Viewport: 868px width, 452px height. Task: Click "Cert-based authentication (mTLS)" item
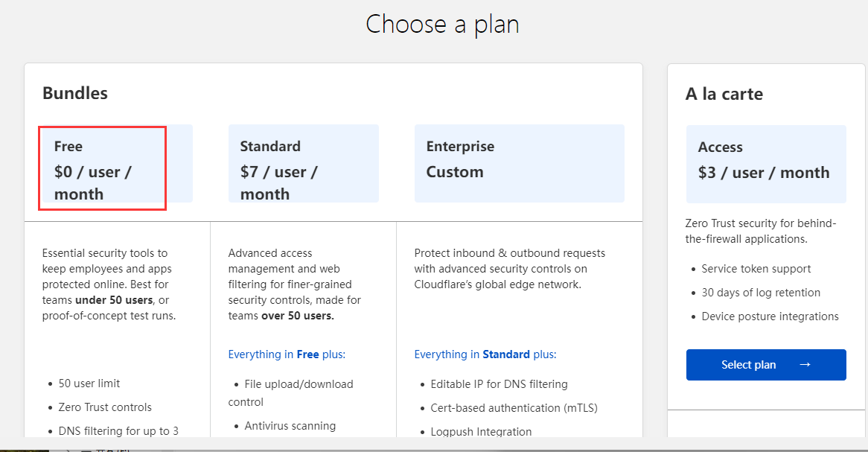(514, 408)
